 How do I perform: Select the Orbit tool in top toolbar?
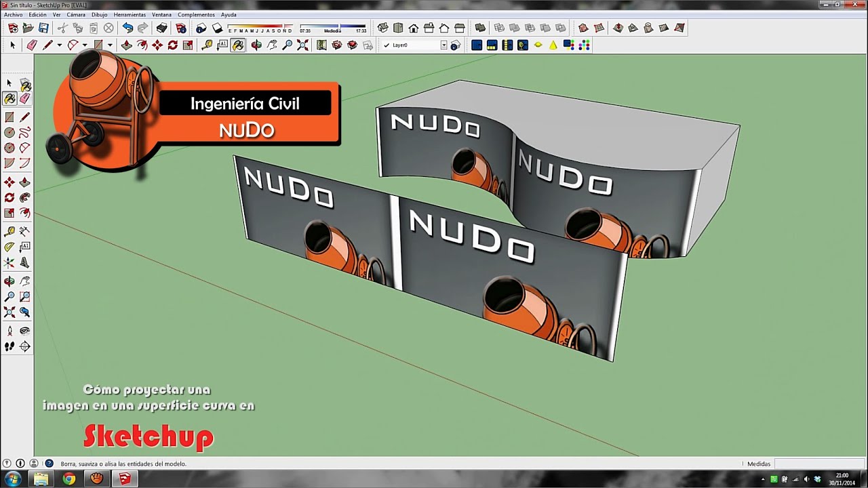(x=256, y=45)
